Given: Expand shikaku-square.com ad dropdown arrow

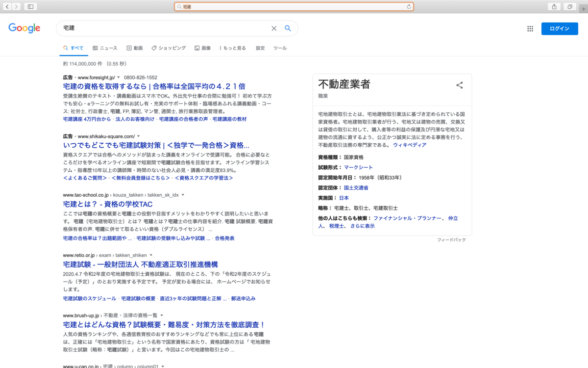Looking at the screenshot, I should click(138, 136).
